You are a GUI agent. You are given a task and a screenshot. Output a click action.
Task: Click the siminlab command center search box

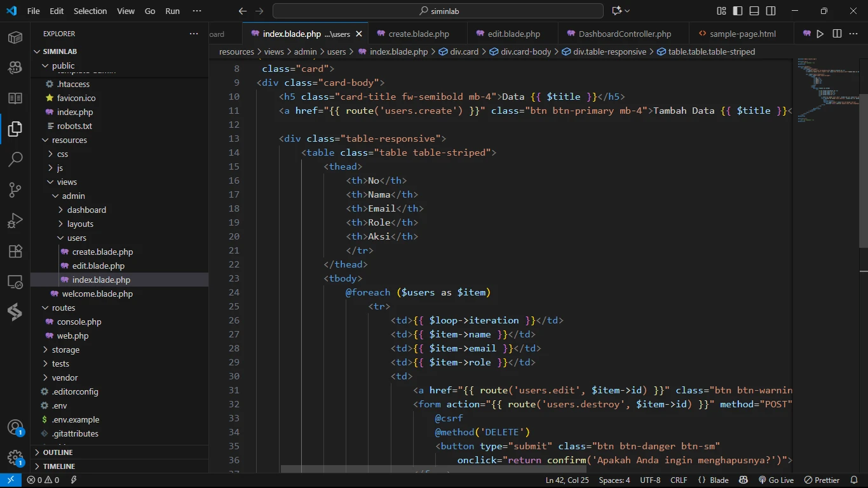[x=438, y=11]
